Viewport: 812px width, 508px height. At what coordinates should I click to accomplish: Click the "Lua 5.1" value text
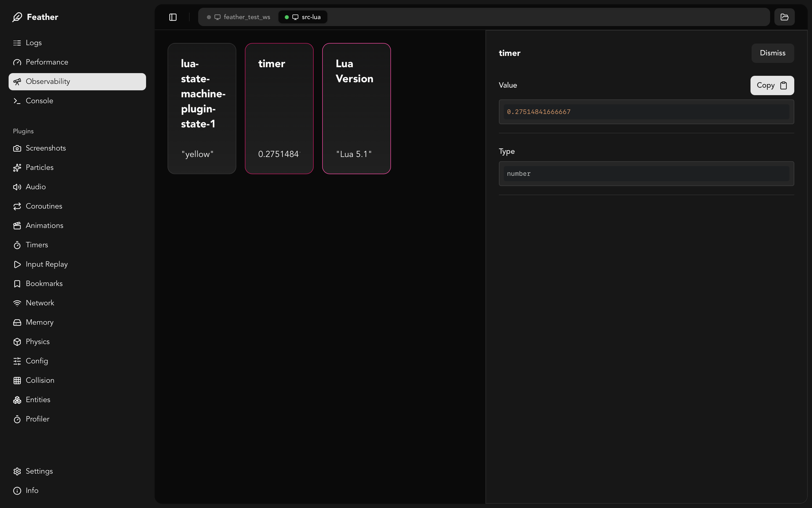(354, 154)
